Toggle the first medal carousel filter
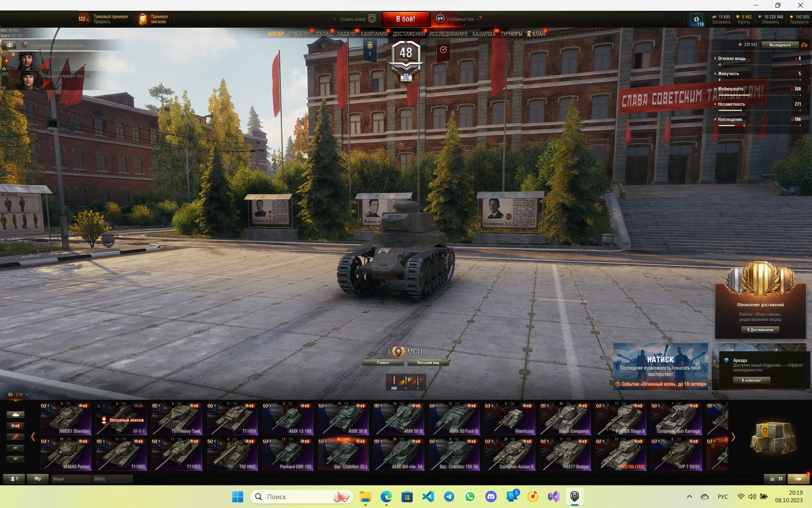Image resolution: width=812 pixels, height=508 pixels. [16, 448]
